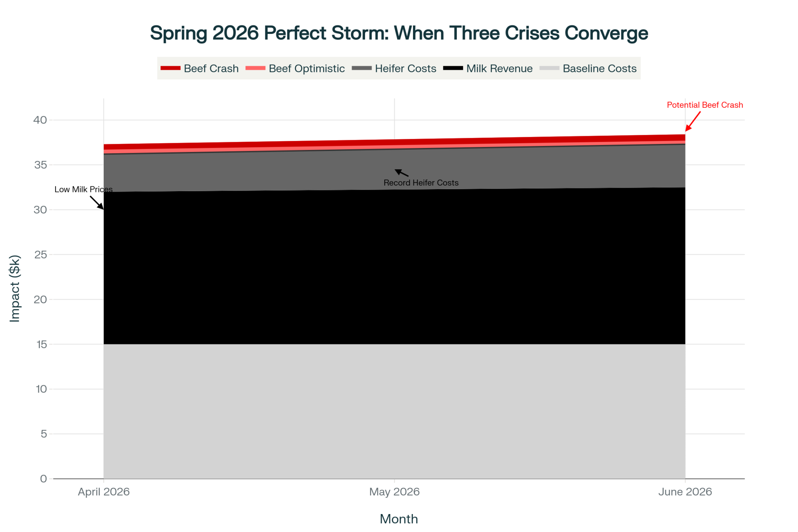Click the Month x-axis title
The width and height of the screenshot is (798, 532).
[x=399, y=519]
